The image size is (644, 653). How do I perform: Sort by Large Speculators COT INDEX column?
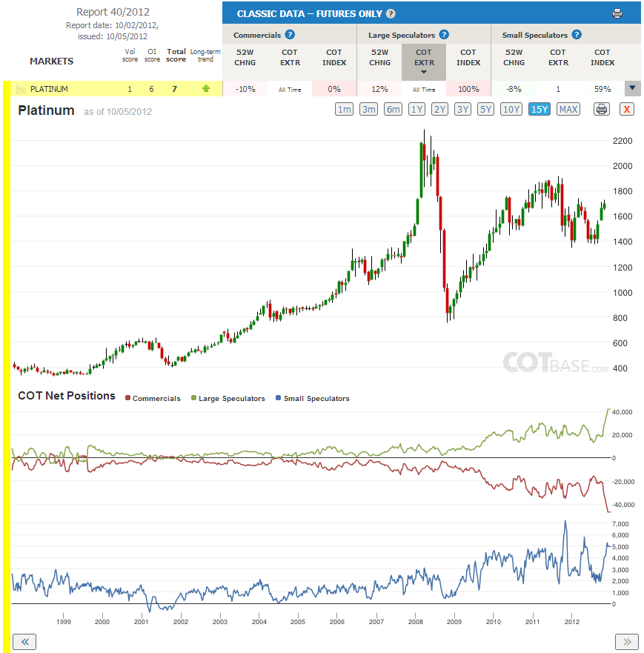468,58
